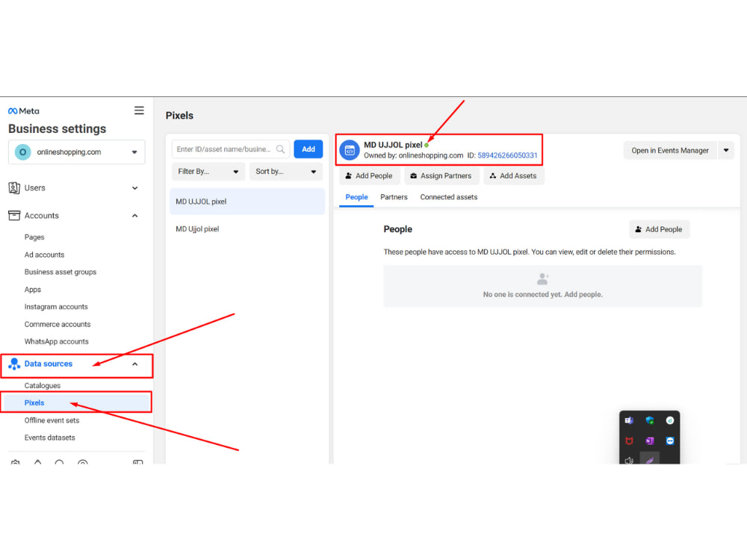Click the grey person icon in the empty People box
The height and width of the screenshot is (560, 747).
[x=542, y=279]
